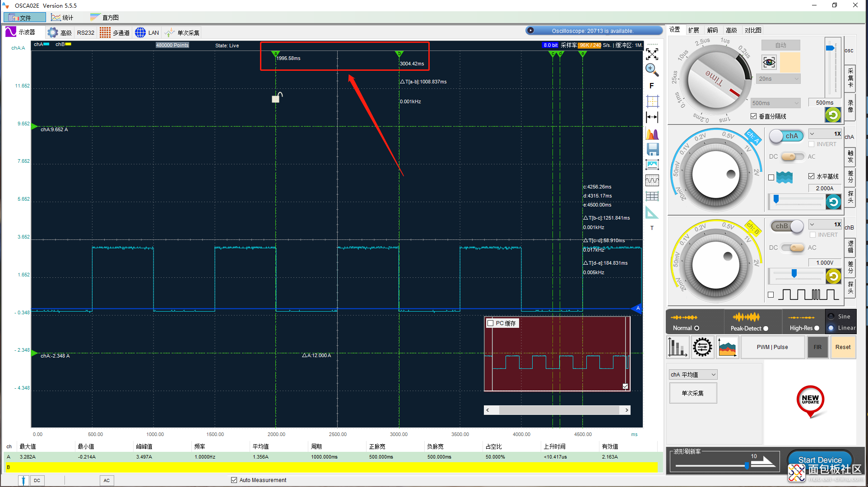Viewport: 868px width, 487px height.
Task: Toggle the chB channel switch
Action: click(x=788, y=226)
